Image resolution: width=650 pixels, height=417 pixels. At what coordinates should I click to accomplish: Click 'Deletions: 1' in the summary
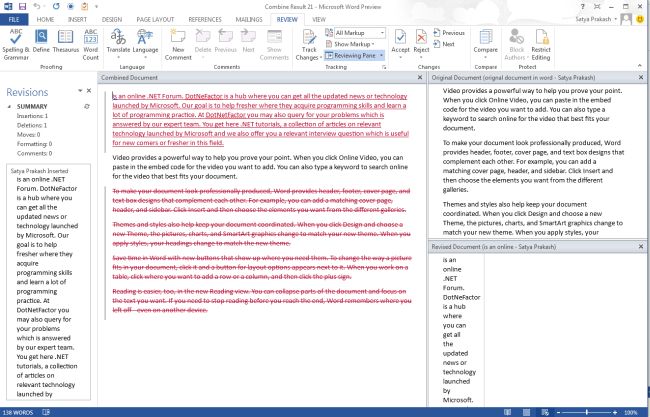click(32, 125)
